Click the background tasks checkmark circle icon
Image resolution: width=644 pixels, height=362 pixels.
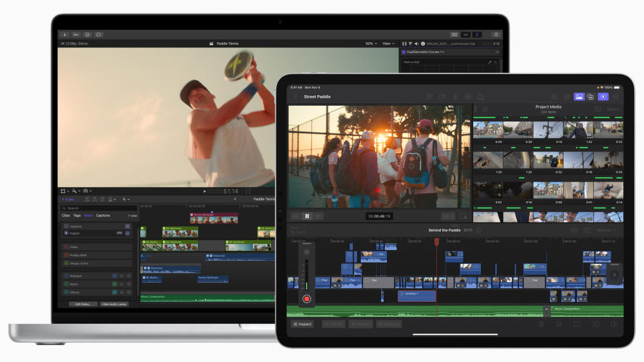tap(87, 35)
